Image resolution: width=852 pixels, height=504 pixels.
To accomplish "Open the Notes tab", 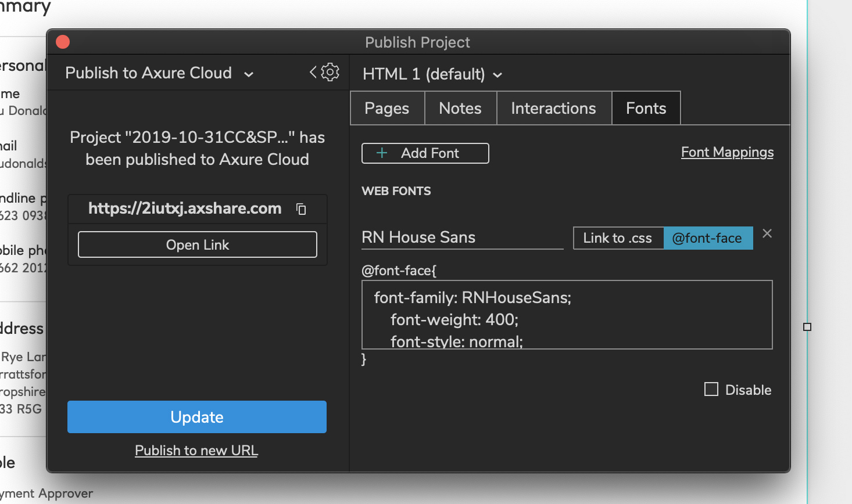I will click(460, 108).
